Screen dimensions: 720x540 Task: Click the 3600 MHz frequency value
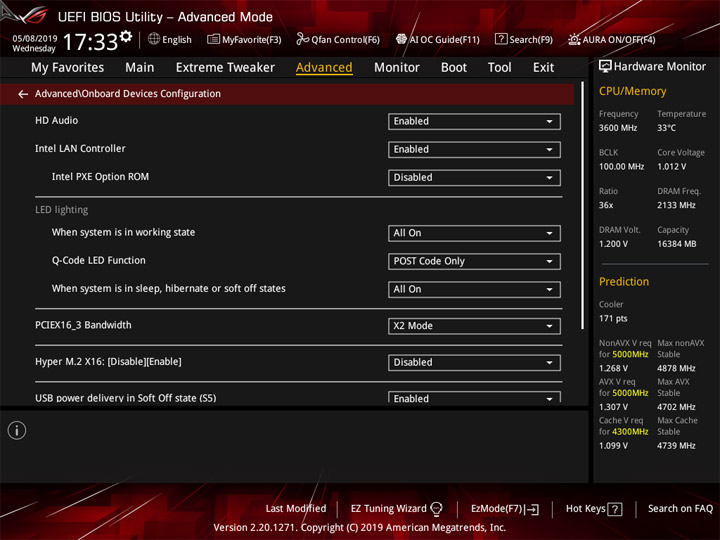click(x=618, y=128)
